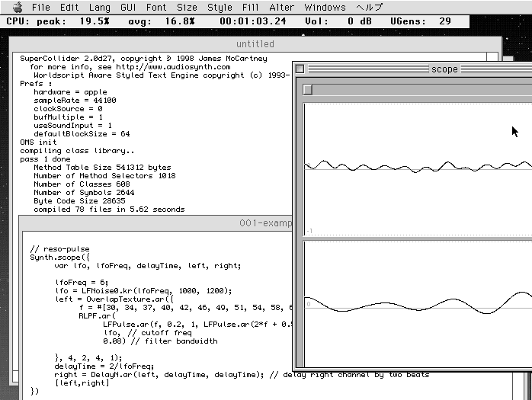This screenshot has width=532, height=400.
Task: Open the Style menu
Action: 220,7
